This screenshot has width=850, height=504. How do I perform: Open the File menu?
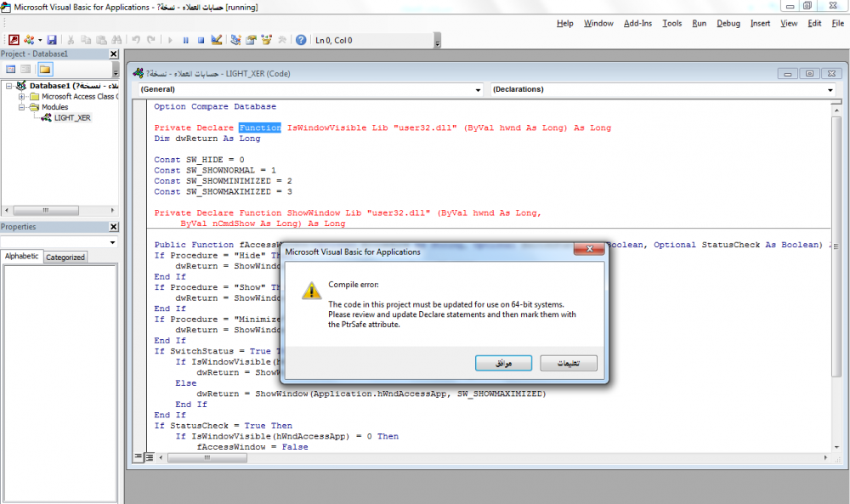(x=838, y=23)
